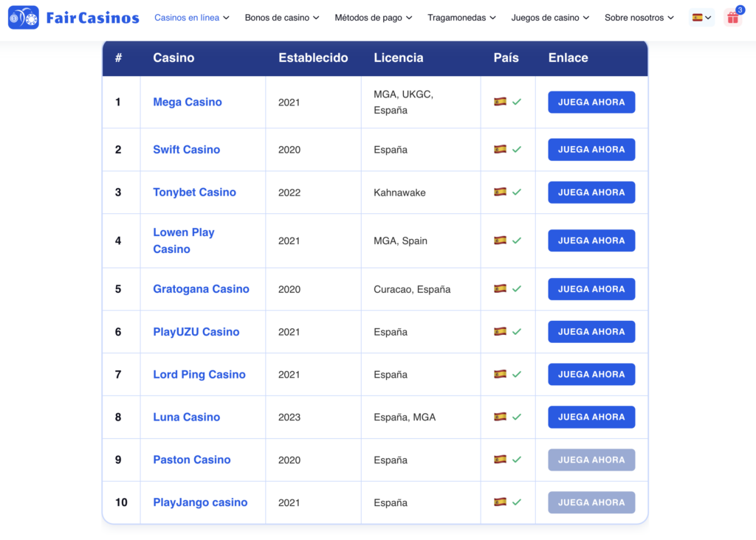Open the gift bonuses icon
This screenshot has width=756, height=540.
733,18
